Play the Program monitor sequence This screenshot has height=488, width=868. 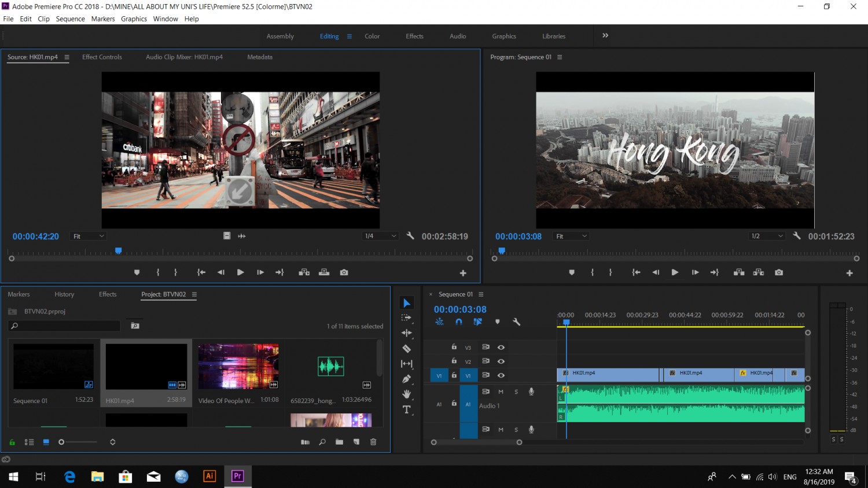point(675,272)
